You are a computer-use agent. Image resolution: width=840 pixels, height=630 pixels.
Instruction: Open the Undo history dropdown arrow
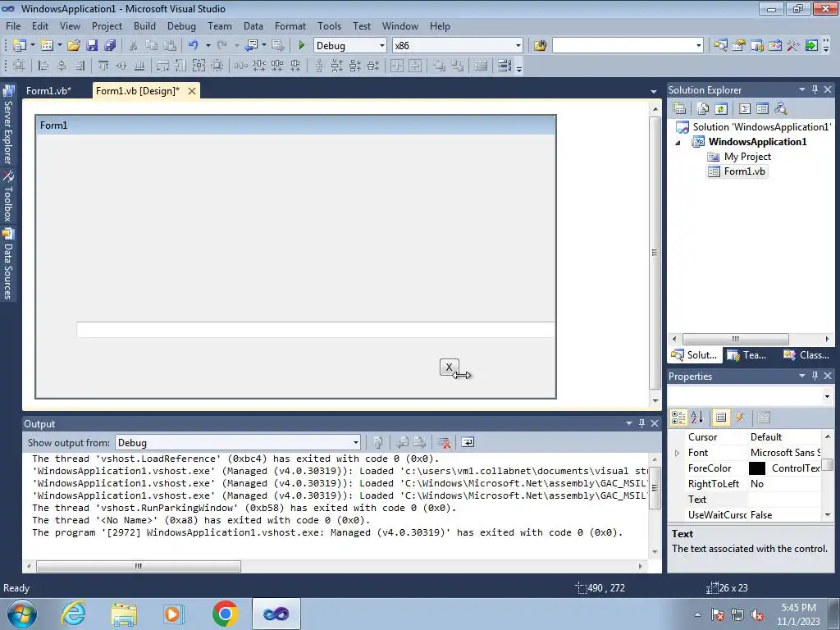(208, 46)
